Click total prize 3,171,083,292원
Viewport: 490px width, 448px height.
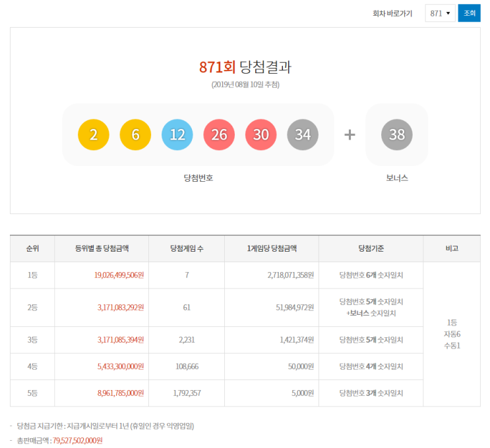click(121, 308)
